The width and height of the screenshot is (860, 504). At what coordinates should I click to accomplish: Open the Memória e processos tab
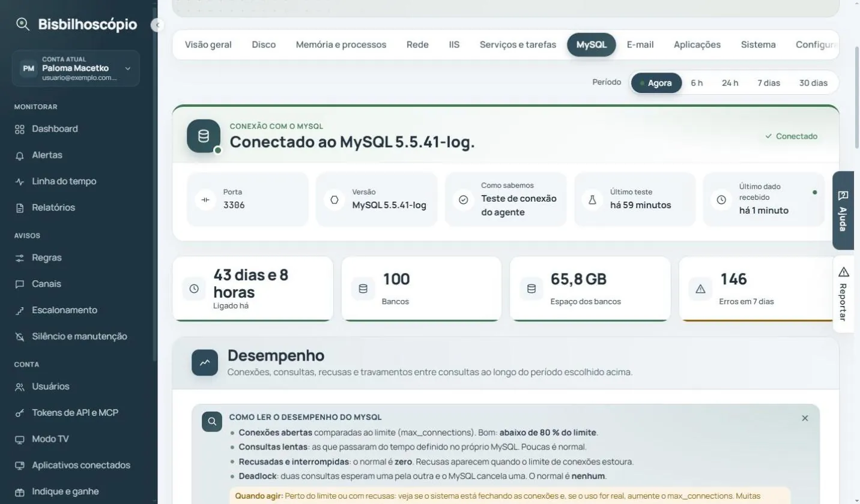pyautogui.click(x=341, y=44)
